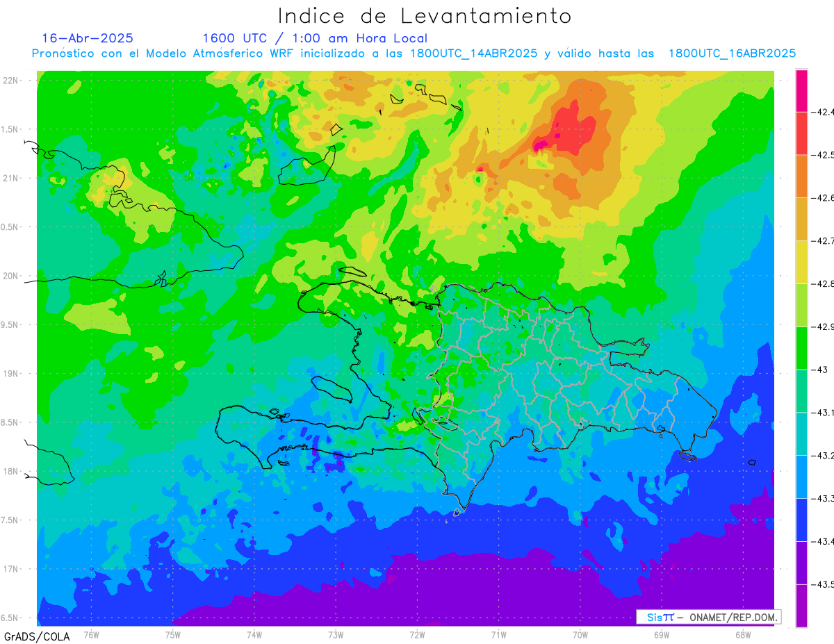
Task: Click the longitude label '76W'
Action: [91, 635]
